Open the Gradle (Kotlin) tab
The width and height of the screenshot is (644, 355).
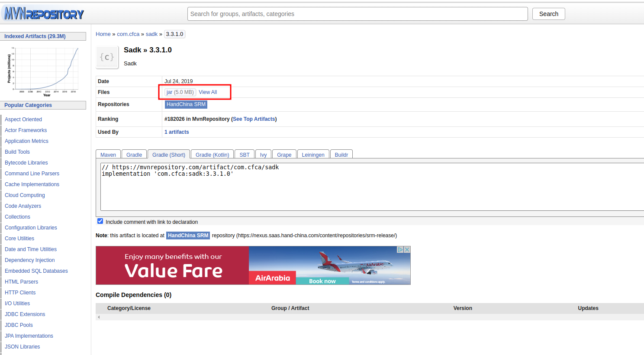click(212, 155)
